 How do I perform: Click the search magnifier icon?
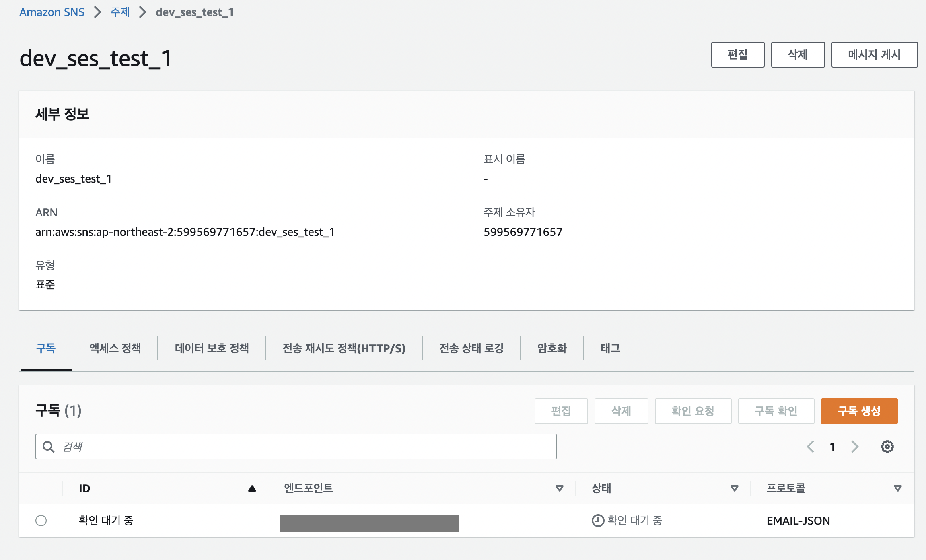(x=49, y=447)
